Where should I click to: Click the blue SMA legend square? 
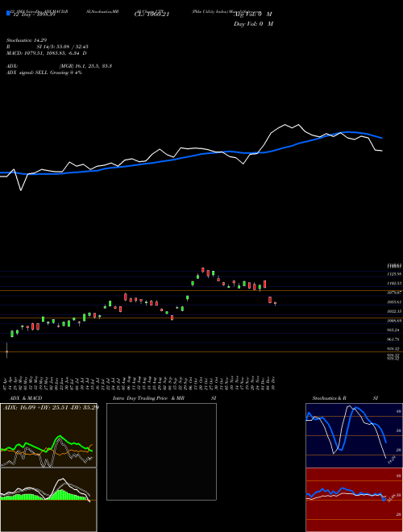8,13
